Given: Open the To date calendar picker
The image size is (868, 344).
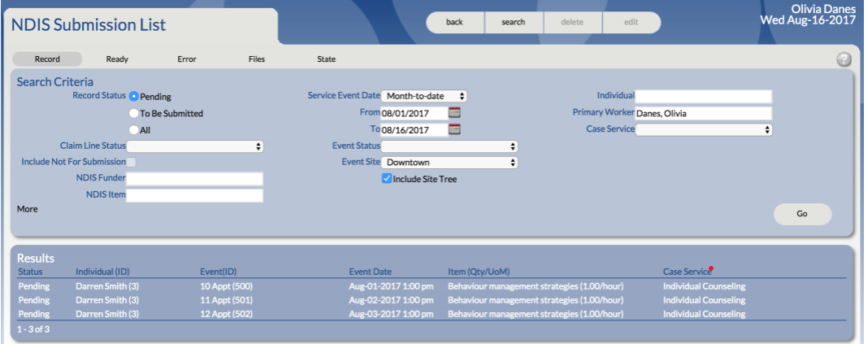Looking at the screenshot, I should [x=454, y=129].
